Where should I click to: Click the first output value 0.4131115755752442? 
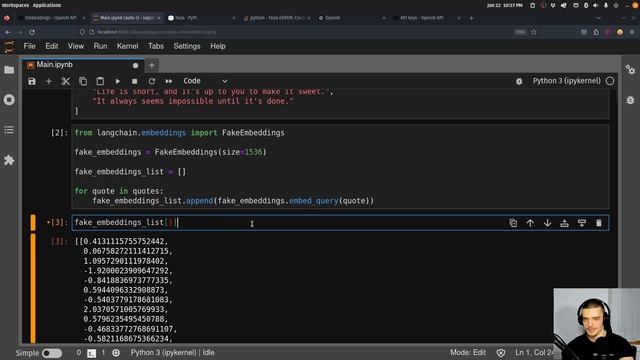point(124,241)
